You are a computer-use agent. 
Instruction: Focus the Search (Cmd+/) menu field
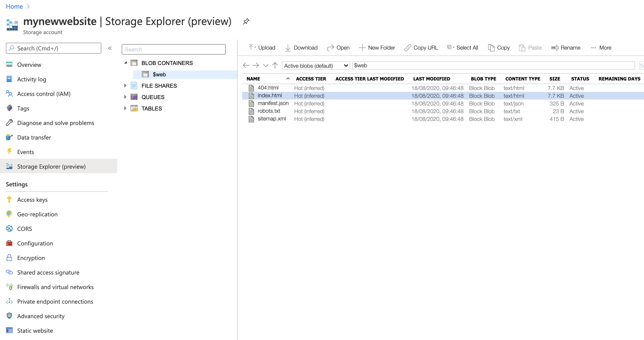tap(54, 48)
